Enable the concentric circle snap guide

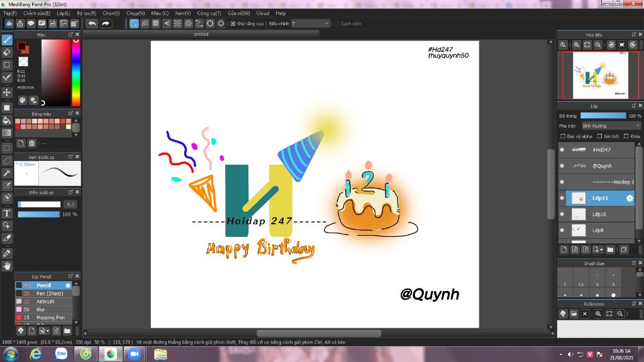point(188,23)
